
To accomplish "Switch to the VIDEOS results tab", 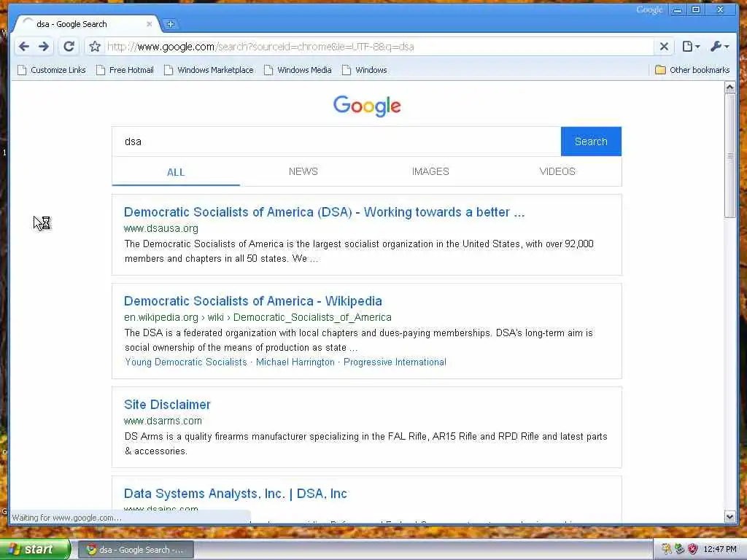I will pyautogui.click(x=557, y=171).
